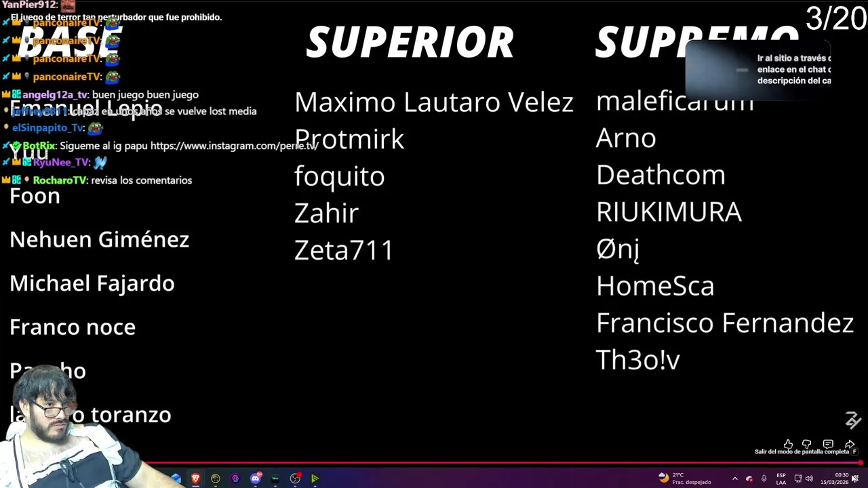Click the "HomeSca" name
868x488 pixels.
pos(655,286)
